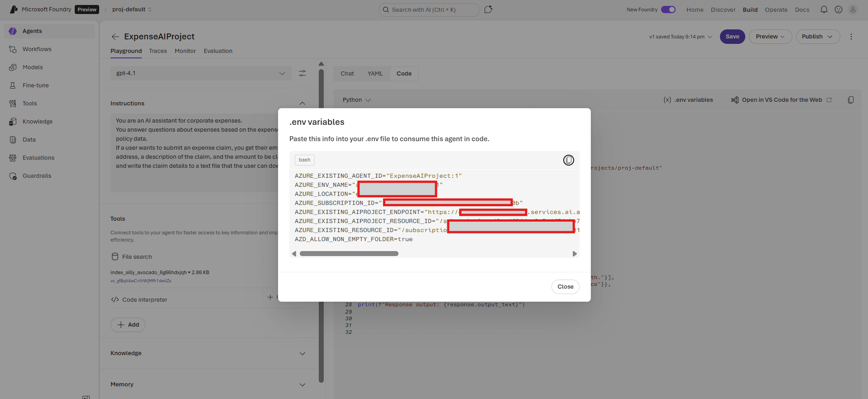The image size is (868, 399).
Task: Collapse the Instructions section
Action: (302, 104)
